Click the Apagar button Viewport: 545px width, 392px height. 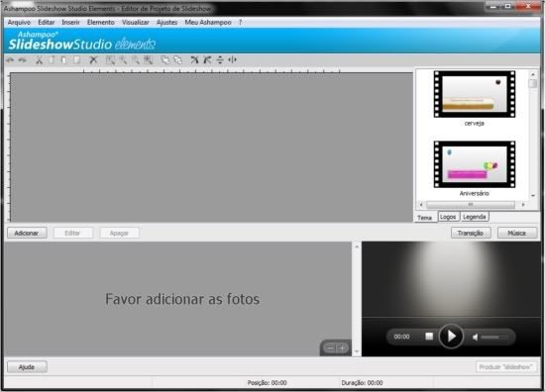coord(119,233)
